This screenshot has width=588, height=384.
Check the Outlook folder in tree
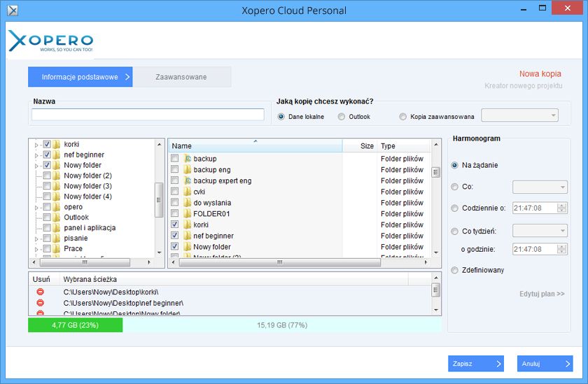tap(47, 218)
